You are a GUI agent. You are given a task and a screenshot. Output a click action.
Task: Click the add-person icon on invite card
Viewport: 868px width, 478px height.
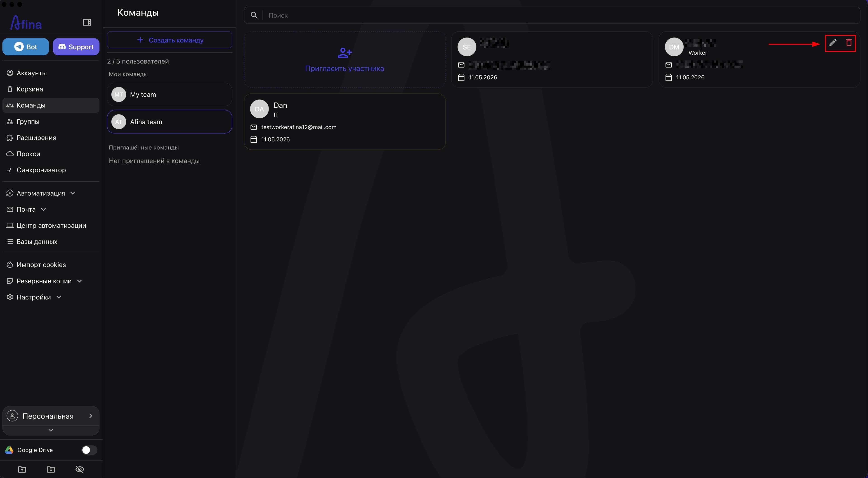pos(345,53)
